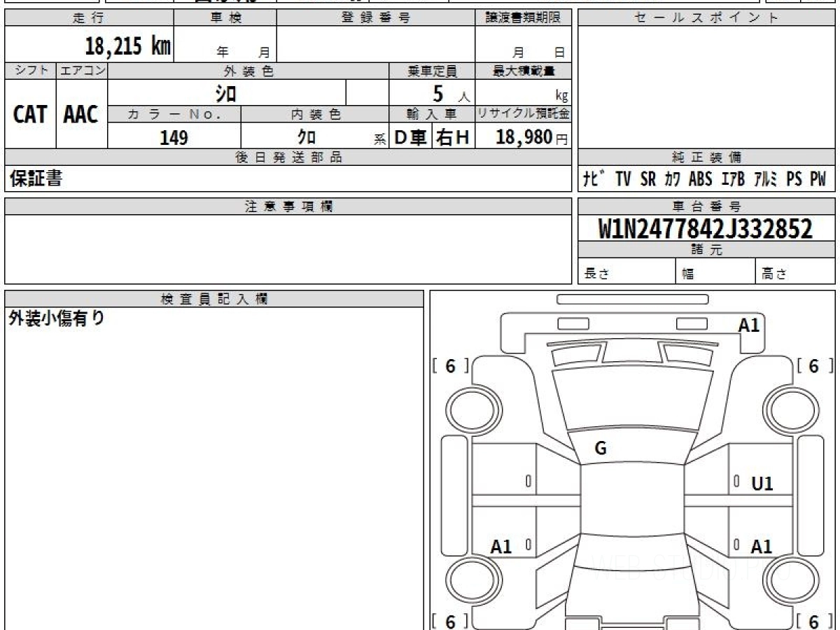The height and width of the screenshot is (630, 840).
Task: Select the 注意事項欄 header
Action: pyautogui.click(x=288, y=206)
